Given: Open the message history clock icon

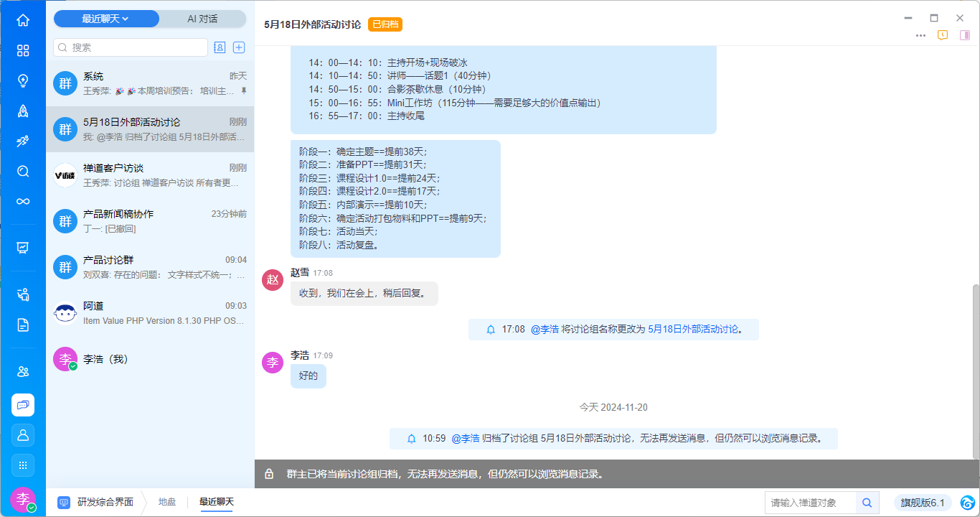Looking at the screenshot, I should tap(943, 35).
